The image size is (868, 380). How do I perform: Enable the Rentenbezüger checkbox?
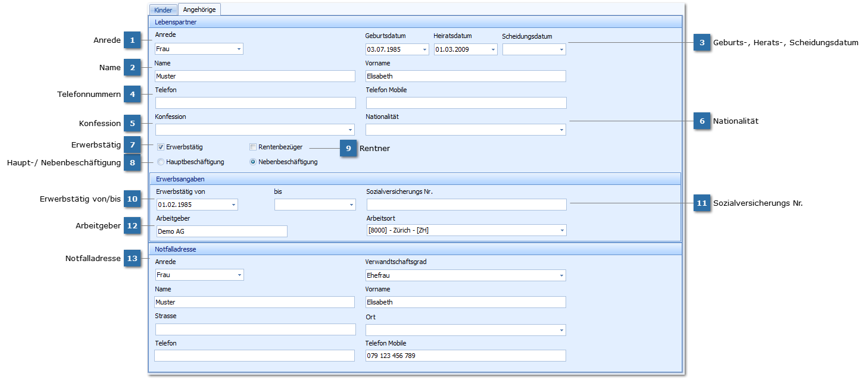pos(253,147)
